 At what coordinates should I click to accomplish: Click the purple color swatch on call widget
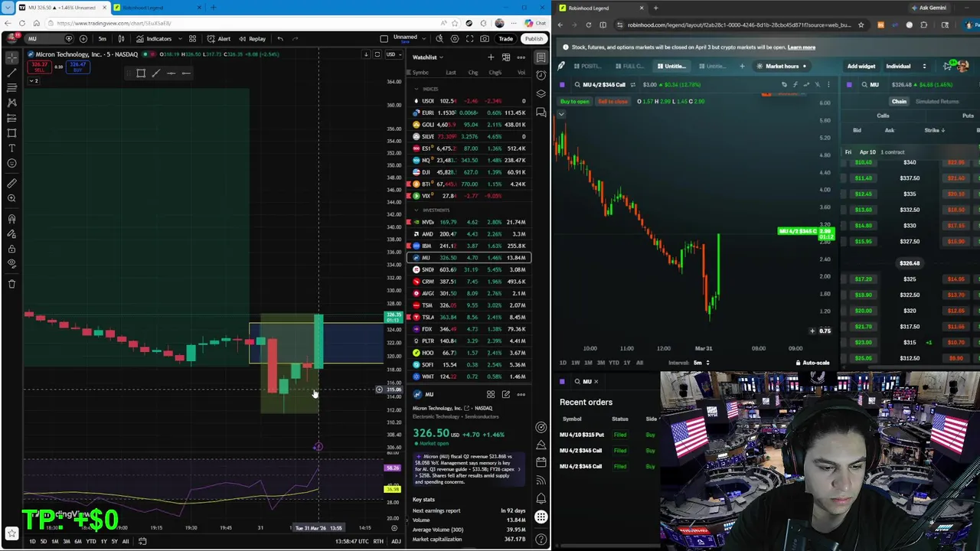click(x=563, y=84)
